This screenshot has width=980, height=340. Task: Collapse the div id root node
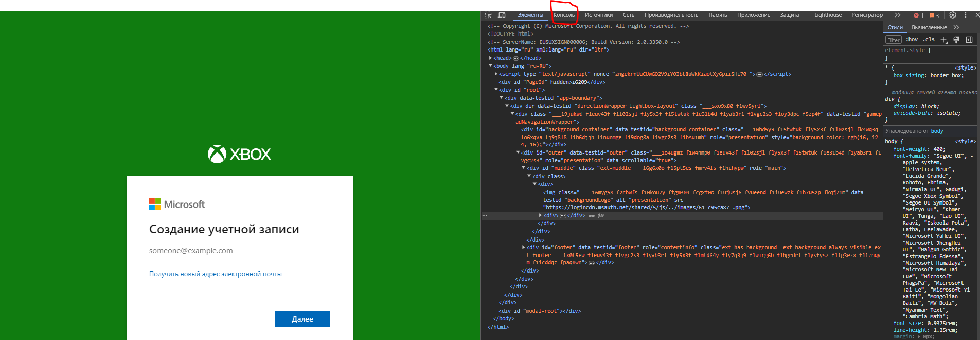(496, 90)
